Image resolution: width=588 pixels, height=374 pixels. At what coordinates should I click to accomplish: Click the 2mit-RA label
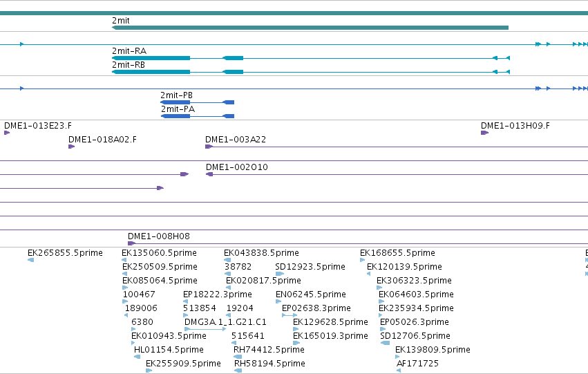129,51
